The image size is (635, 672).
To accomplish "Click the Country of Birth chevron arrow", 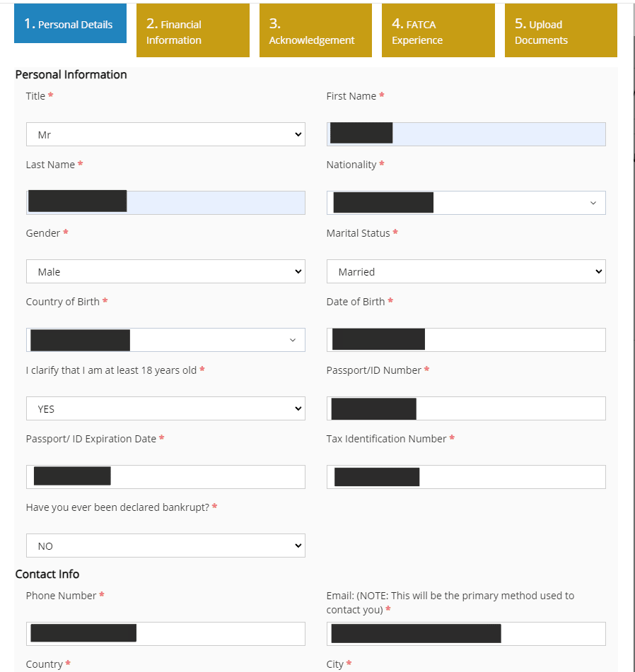I will pyautogui.click(x=293, y=341).
